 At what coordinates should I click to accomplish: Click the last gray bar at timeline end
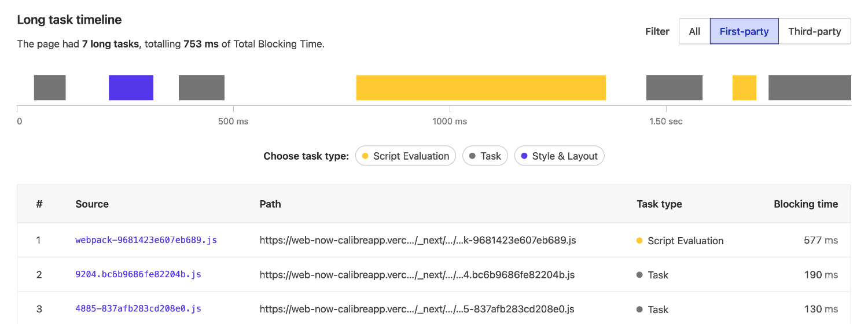tap(810, 88)
